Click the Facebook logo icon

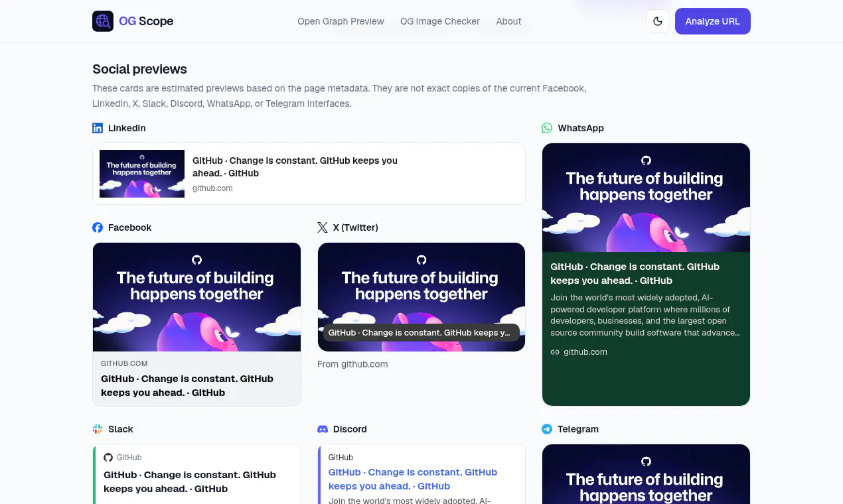click(98, 227)
